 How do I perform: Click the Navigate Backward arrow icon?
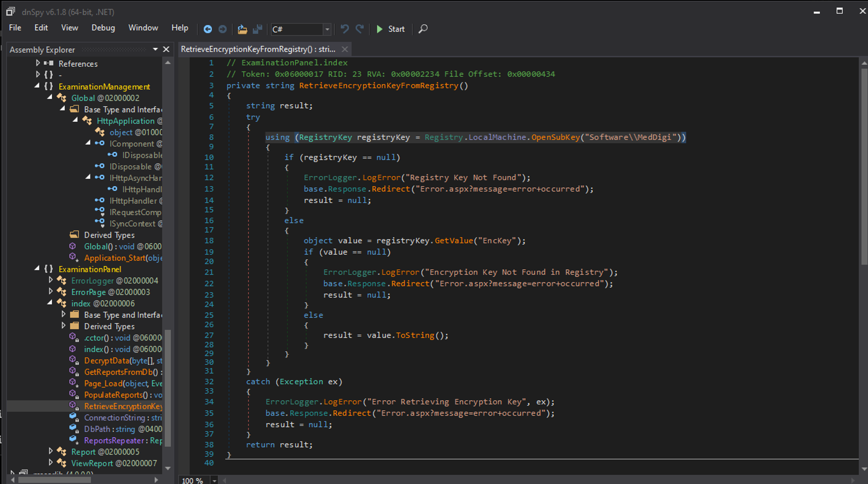207,29
